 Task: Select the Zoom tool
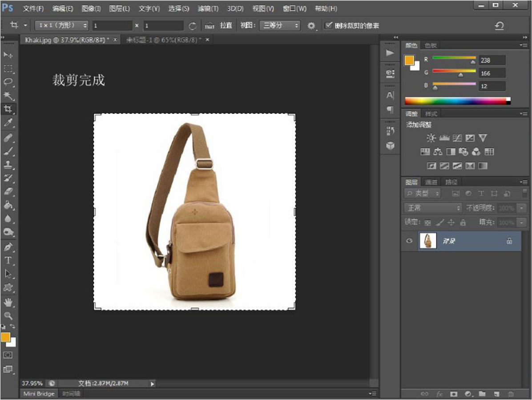point(8,316)
